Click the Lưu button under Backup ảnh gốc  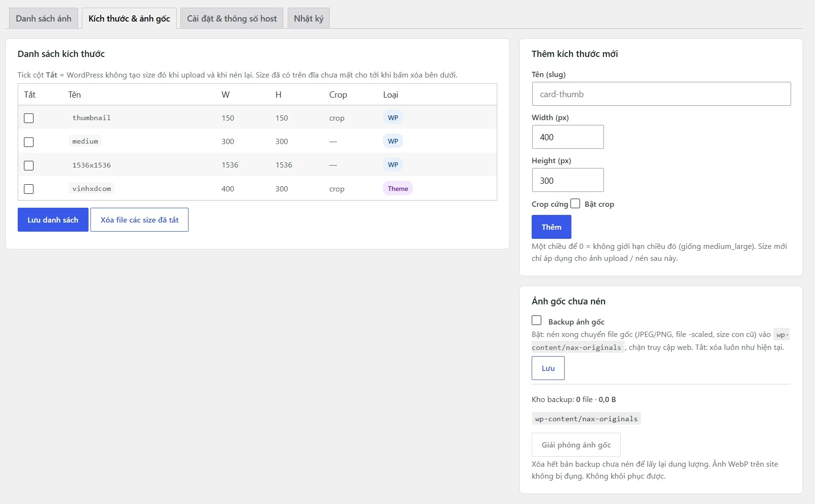[548, 368]
